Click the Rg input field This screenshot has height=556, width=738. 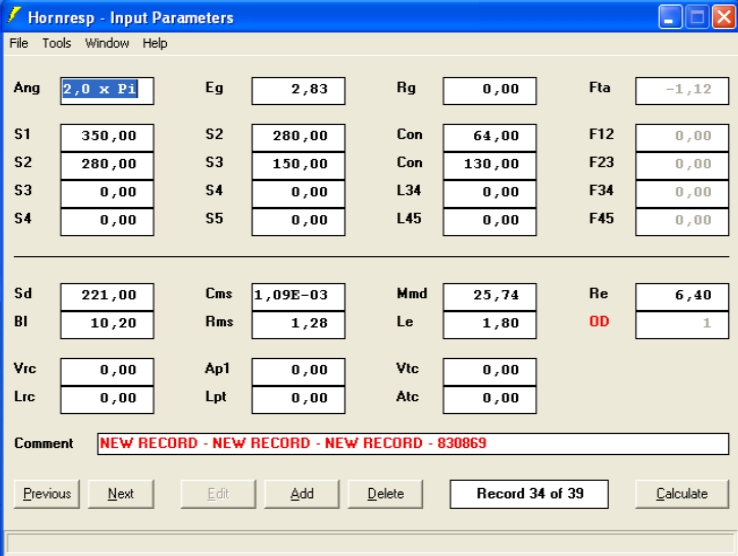(x=489, y=90)
